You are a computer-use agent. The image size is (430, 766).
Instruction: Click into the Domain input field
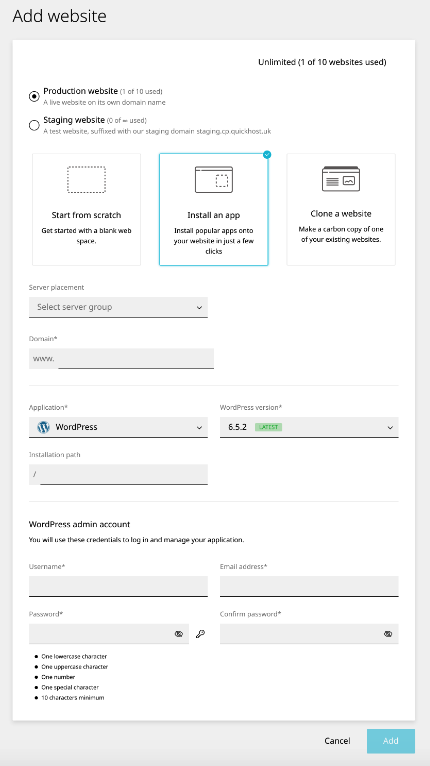136,359
